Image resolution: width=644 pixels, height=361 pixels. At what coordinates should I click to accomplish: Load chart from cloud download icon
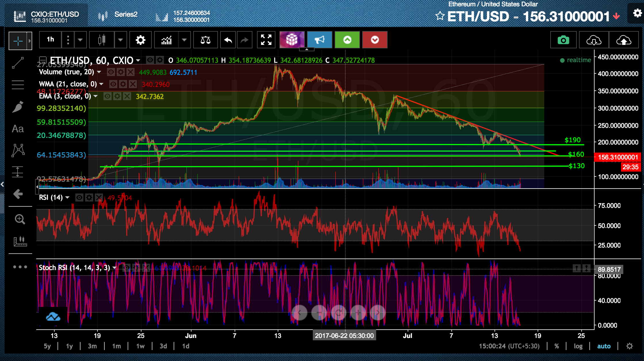[594, 40]
